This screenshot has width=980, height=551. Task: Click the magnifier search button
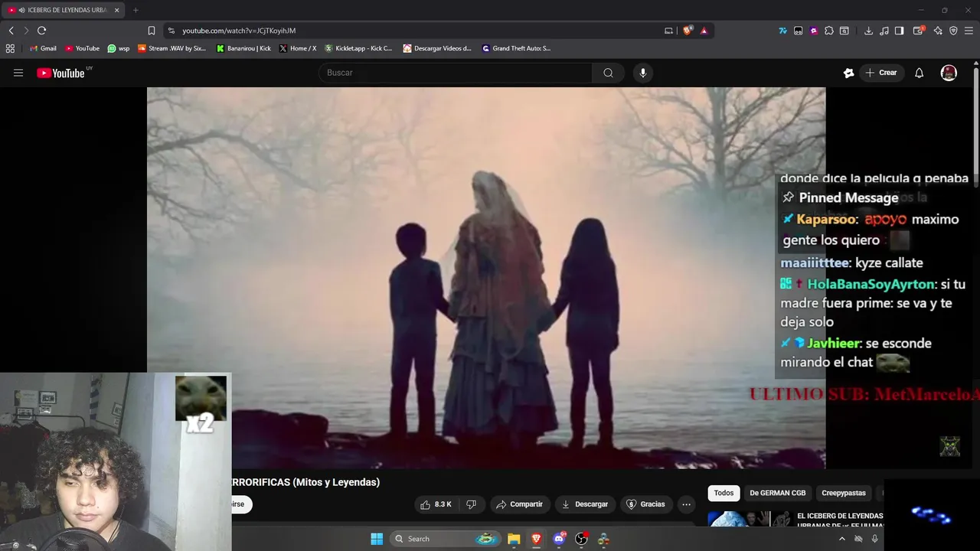tap(608, 73)
